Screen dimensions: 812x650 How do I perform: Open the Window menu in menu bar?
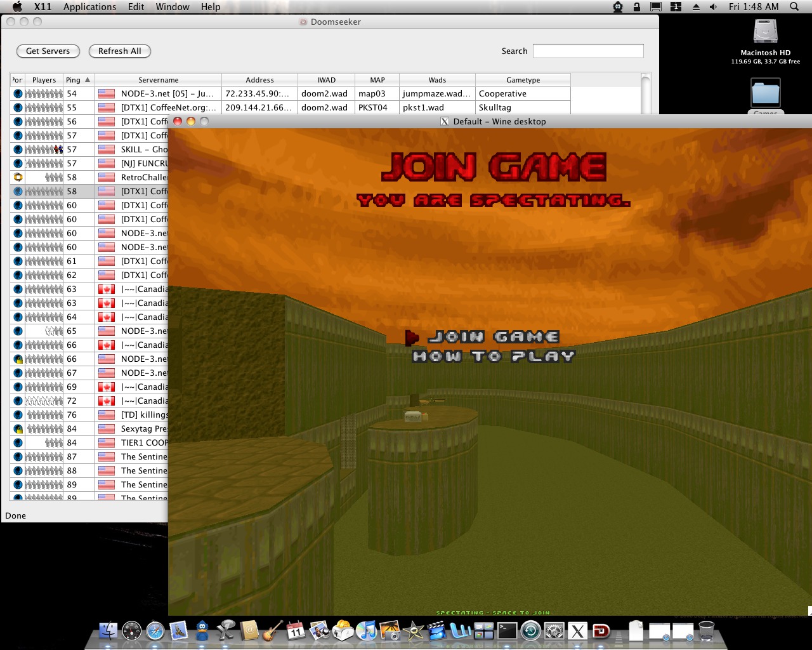coord(173,7)
